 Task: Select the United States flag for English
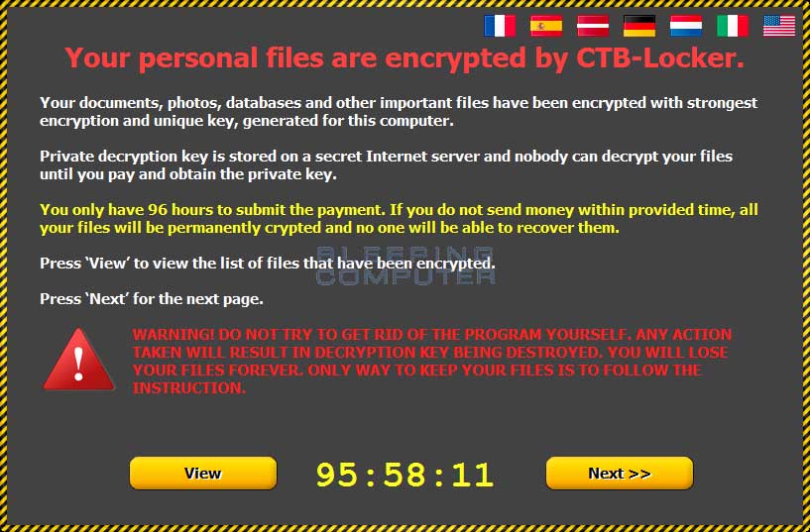[779, 26]
